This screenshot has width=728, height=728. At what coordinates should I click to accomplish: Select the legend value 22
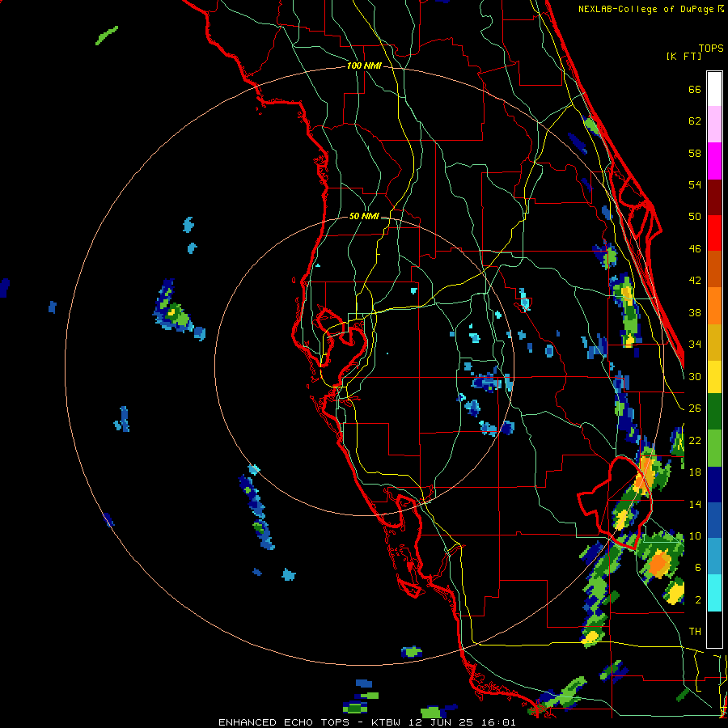(695, 441)
